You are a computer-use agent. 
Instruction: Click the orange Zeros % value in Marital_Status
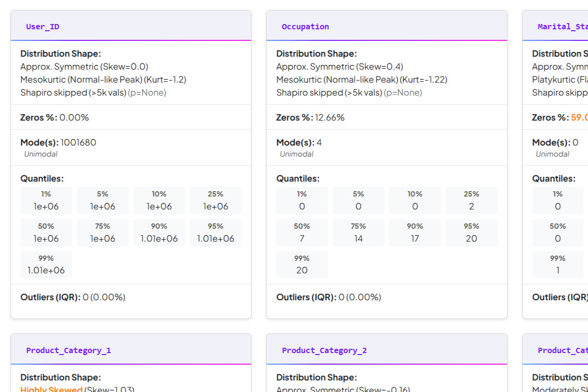point(579,117)
